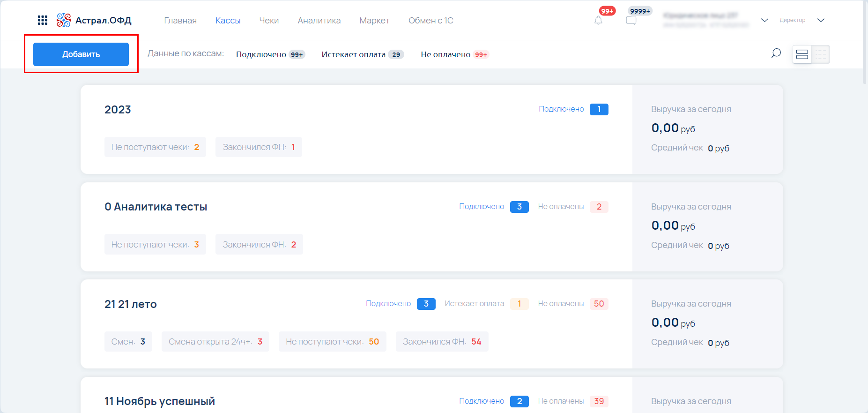Open the messages chat icon
Viewport: 868px width, 413px height.
coord(631,21)
